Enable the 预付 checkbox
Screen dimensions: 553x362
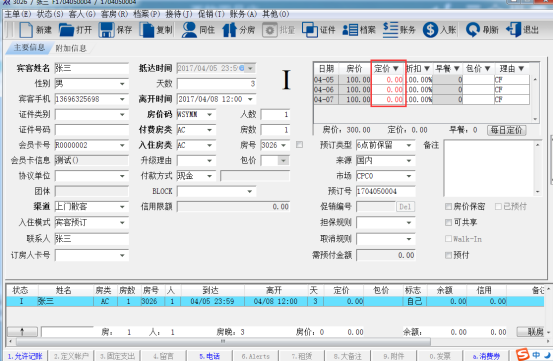point(448,255)
